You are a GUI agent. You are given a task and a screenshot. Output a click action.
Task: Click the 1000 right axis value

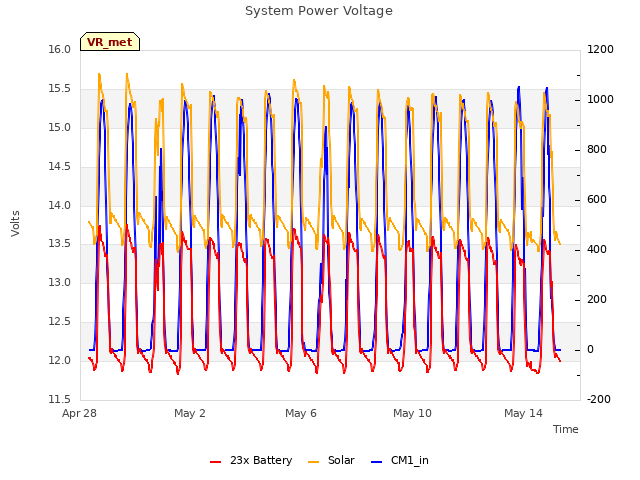600,100
